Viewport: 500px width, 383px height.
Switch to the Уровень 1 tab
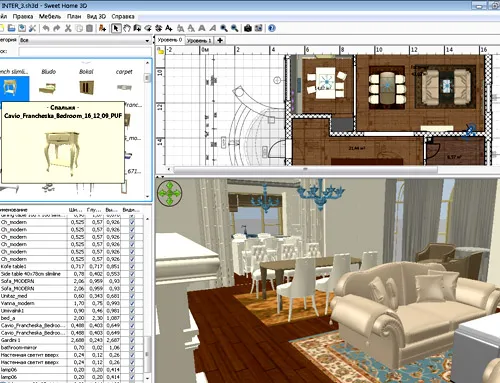coord(199,41)
